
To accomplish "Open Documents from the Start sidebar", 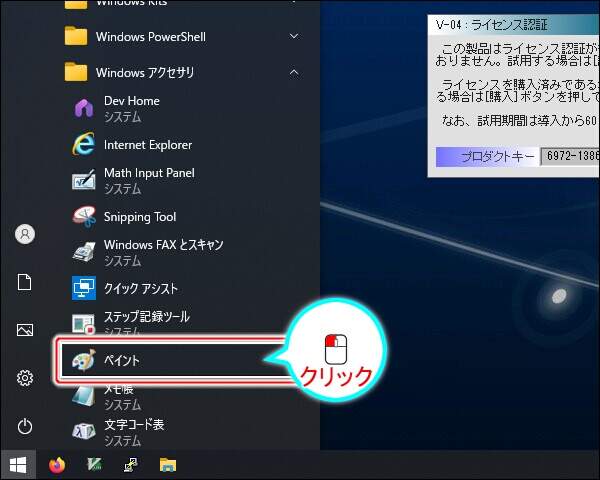I will pos(24,282).
